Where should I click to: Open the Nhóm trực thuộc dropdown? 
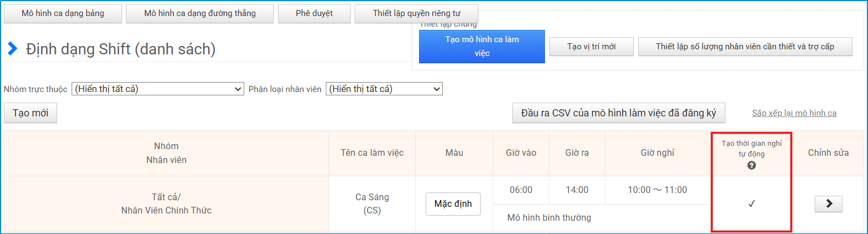158,89
